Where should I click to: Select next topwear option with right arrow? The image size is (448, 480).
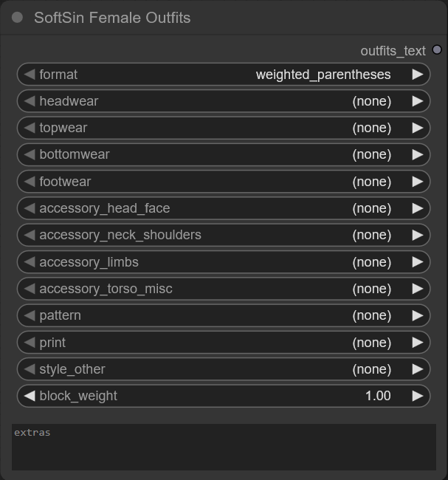(418, 128)
